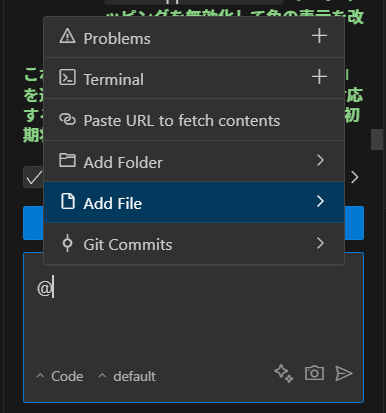This screenshot has height=413, width=386.
Task: Expand the Git Commits submenu chevron
Action: coord(320,243)
